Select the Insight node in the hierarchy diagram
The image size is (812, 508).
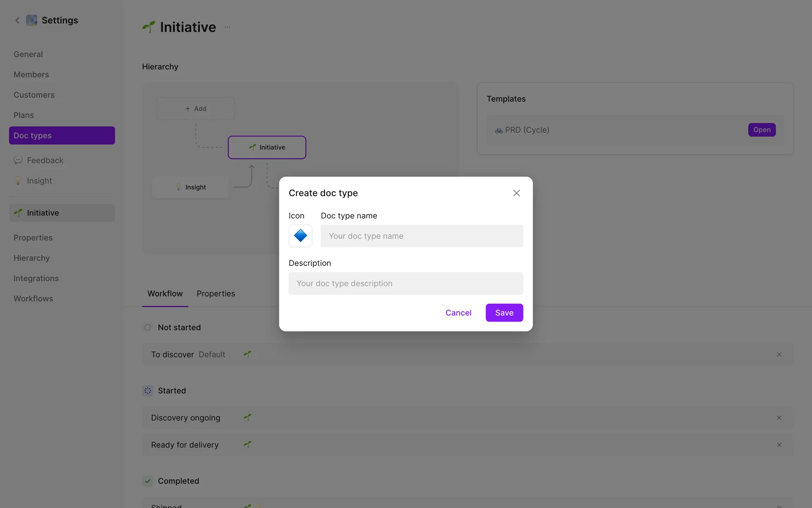tap(190, 187)
